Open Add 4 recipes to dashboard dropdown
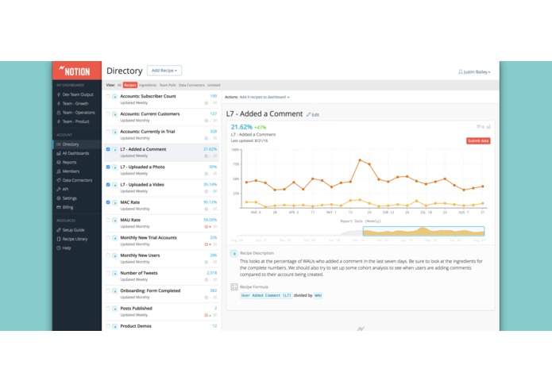 point(264,97)
